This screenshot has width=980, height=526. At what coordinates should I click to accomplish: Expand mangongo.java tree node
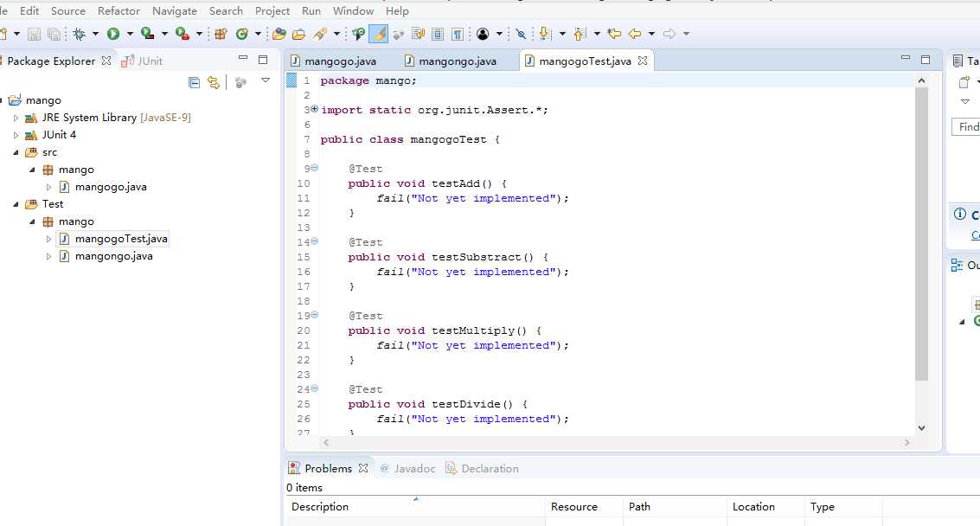click(x=48, y=256)
